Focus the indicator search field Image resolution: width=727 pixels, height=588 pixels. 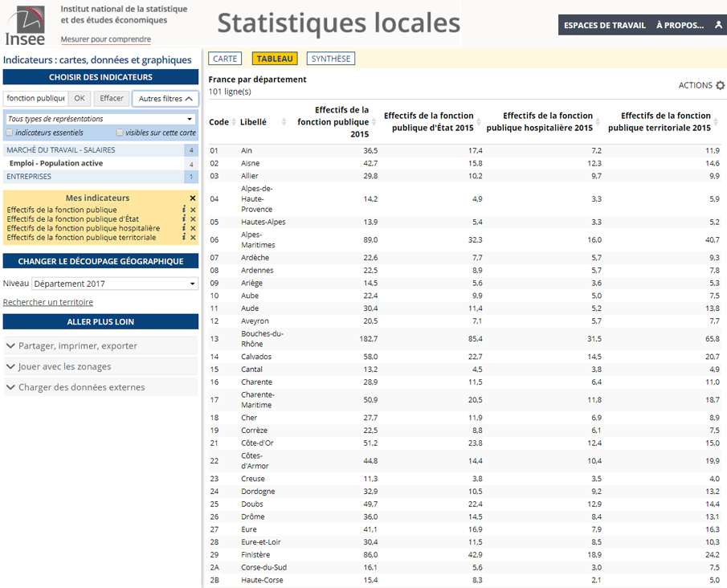point(35,98)
